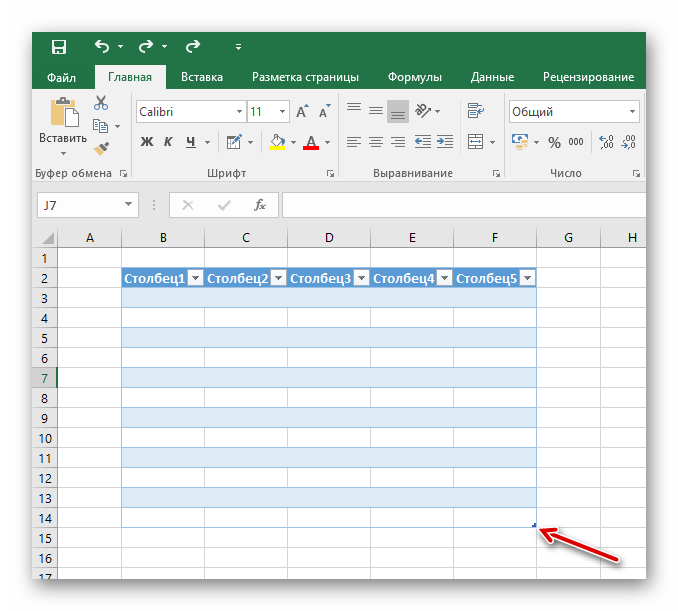
Task: Decrease font size with smaller A
Action: (325, 111)
